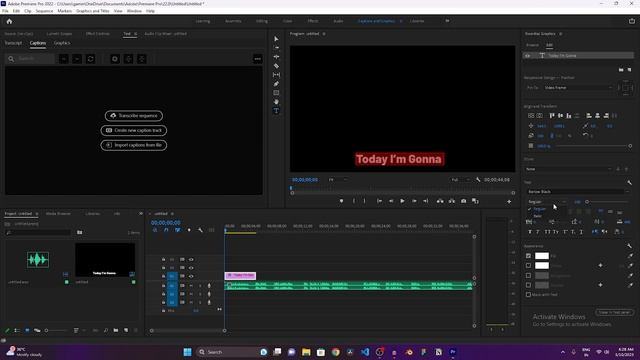The image size is (640, 360).
Task: Enable the Shadow checkbox
Action: click(x=528, y=285)
